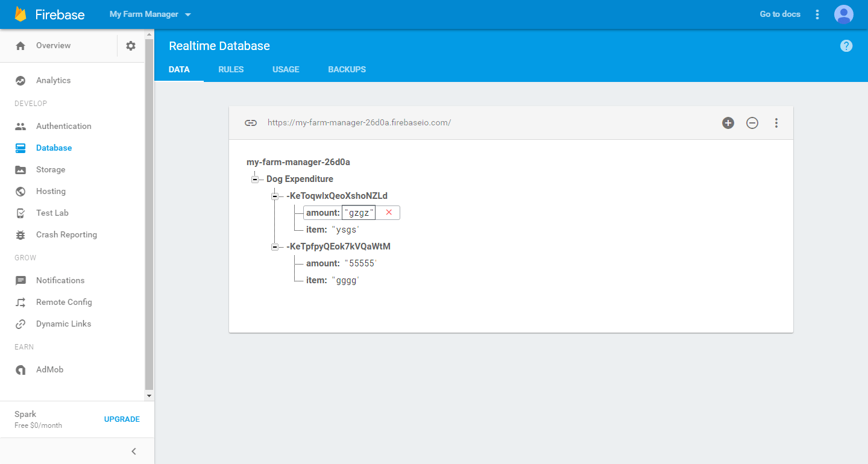This screenshot has height=464, width=868.
Task: Collapse the sidebar with the chevron
Action: 134,451
